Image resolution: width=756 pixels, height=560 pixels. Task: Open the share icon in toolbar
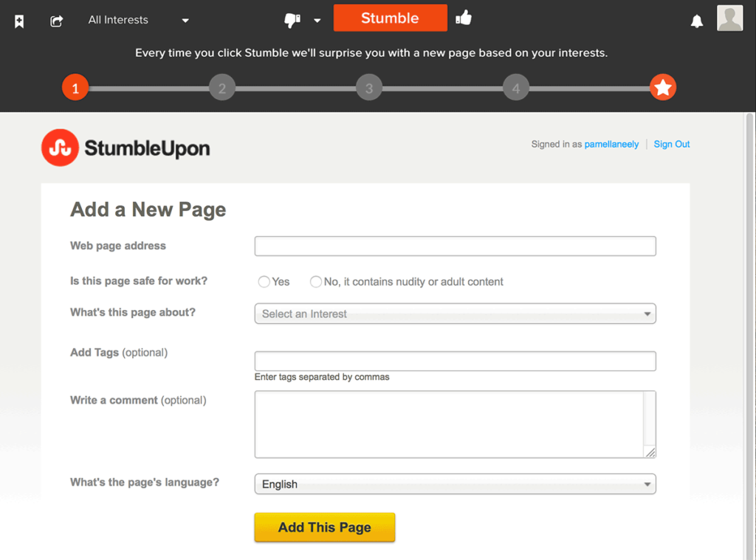tap(56, 21)
